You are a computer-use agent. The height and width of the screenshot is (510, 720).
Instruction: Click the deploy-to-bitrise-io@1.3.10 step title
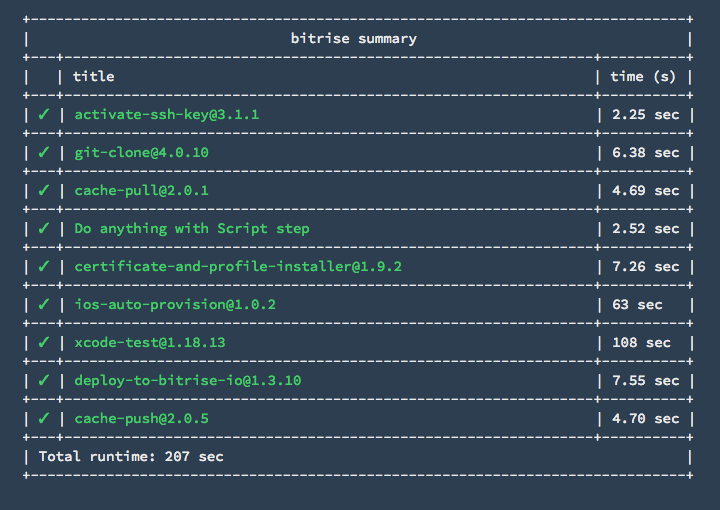coord(187,380)
